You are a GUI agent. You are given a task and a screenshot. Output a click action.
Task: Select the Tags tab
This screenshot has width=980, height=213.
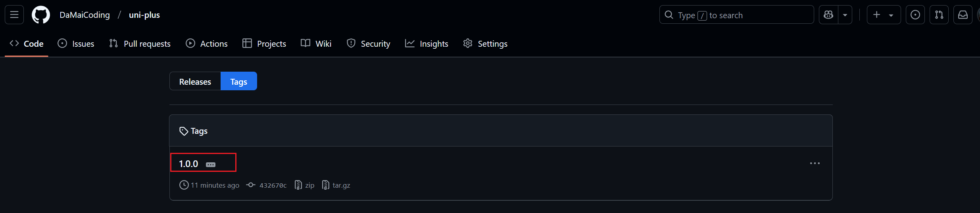tap(238, 82)
